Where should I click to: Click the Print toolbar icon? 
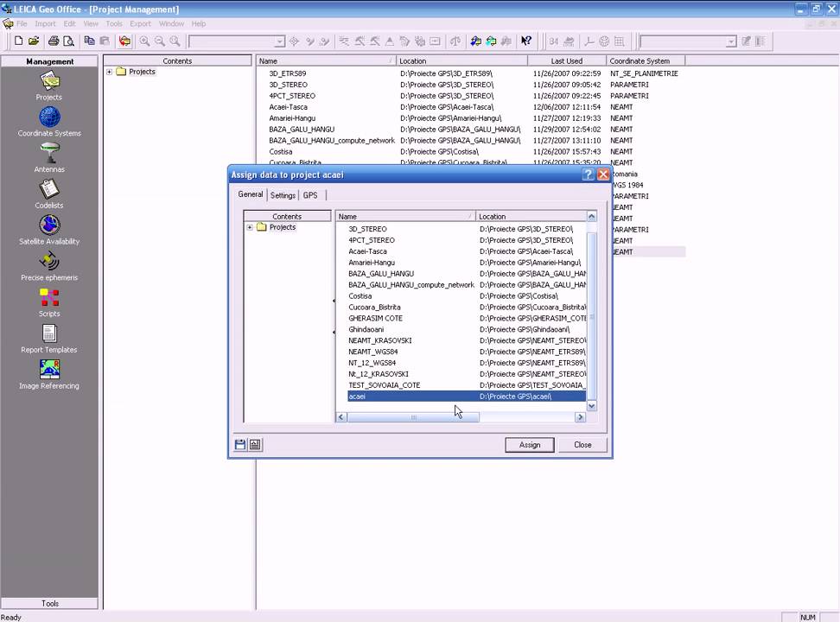[x=54, y=41]
